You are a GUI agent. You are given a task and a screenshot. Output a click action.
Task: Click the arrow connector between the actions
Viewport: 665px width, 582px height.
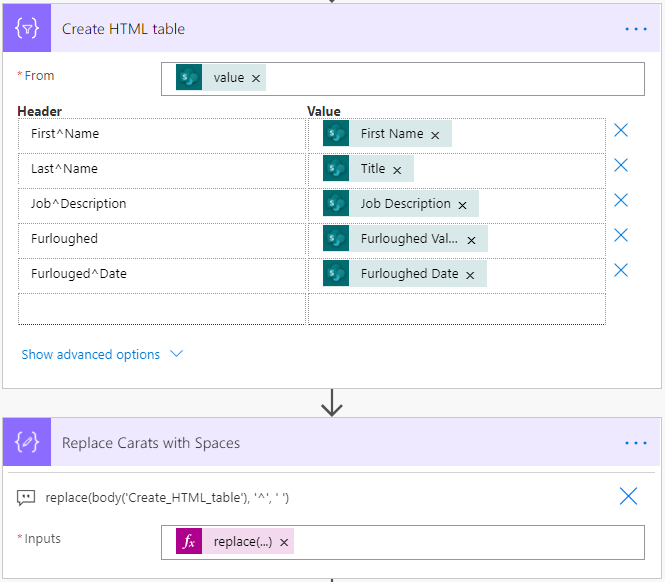click(x=332, y=403)
